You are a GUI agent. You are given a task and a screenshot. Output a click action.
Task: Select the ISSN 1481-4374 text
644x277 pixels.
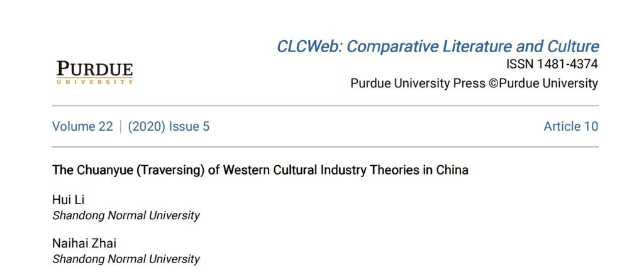click(552, 65)
